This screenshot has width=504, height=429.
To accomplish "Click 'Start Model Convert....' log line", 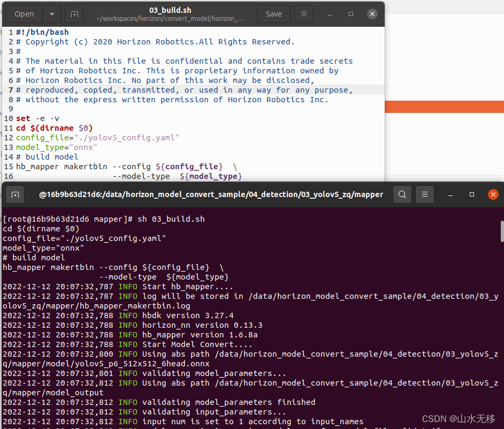I will tap(197, 345).
